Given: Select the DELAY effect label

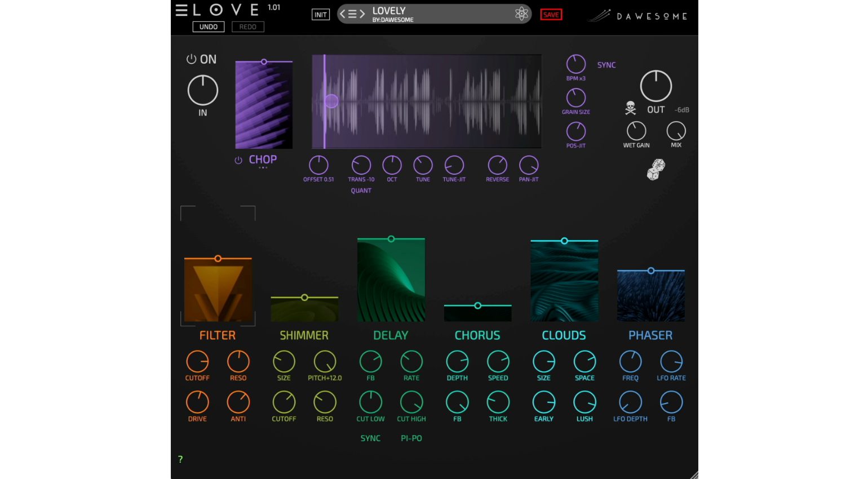Looking at the screenshot, I should pyautogui.click(x=391, y=335).
